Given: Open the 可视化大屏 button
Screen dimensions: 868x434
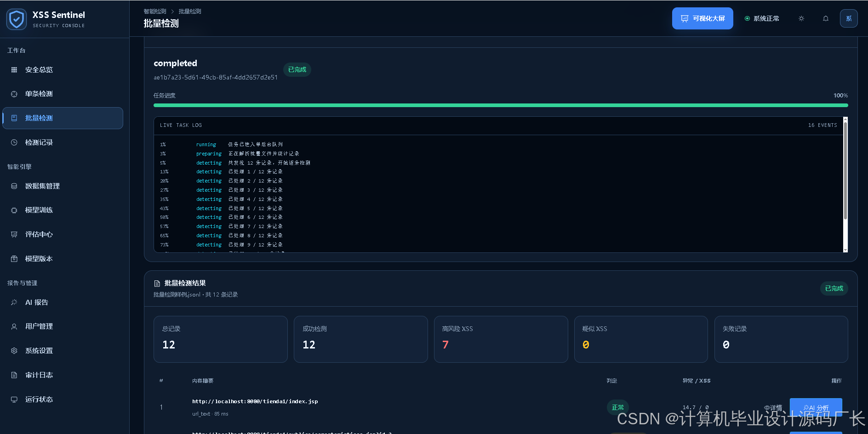Looking at the screenshot, I should 702,18.
